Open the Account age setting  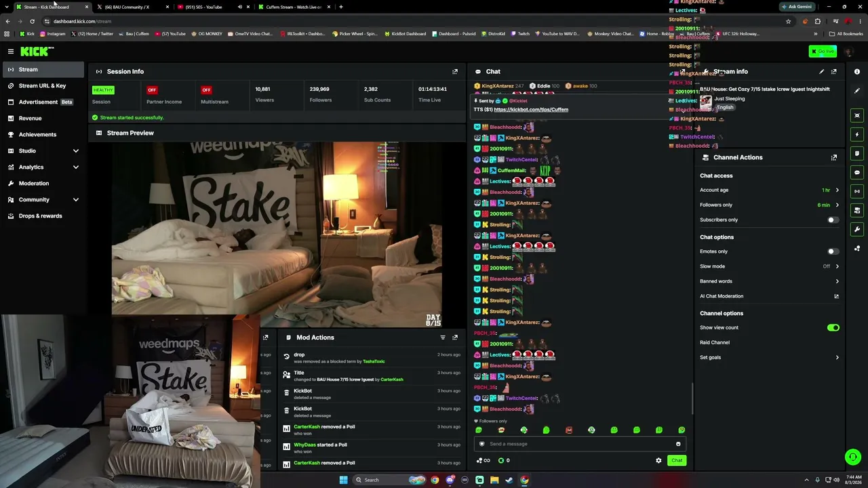[x=770, y=190]
